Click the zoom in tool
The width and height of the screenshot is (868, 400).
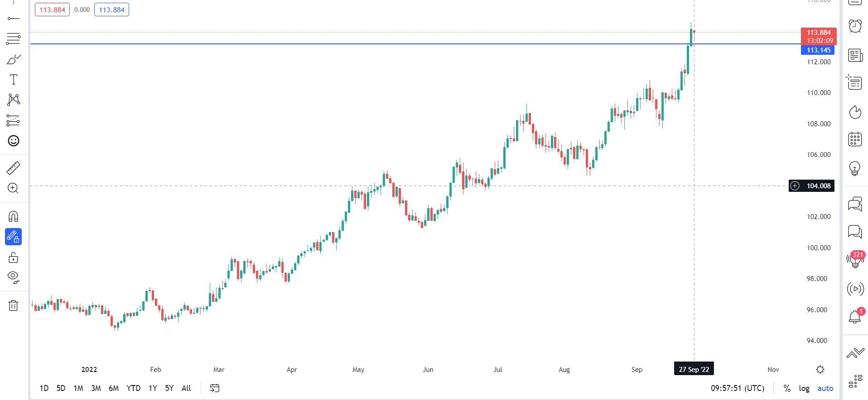(14, 188)
